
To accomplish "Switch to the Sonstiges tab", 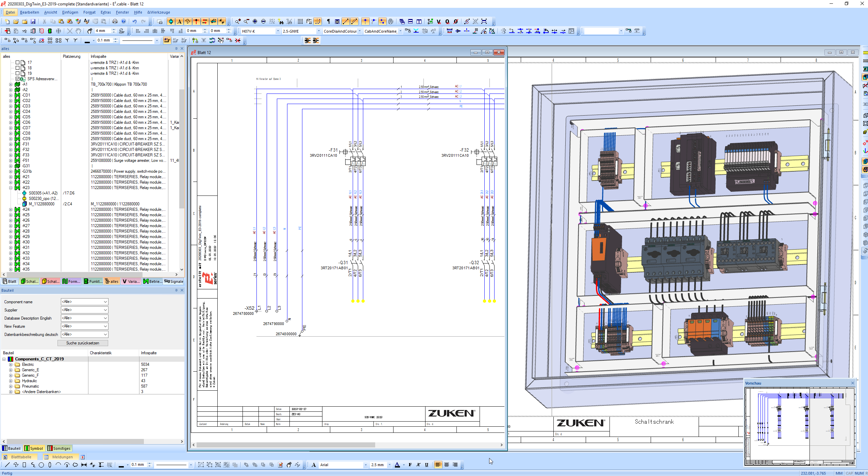I will 59,448.
